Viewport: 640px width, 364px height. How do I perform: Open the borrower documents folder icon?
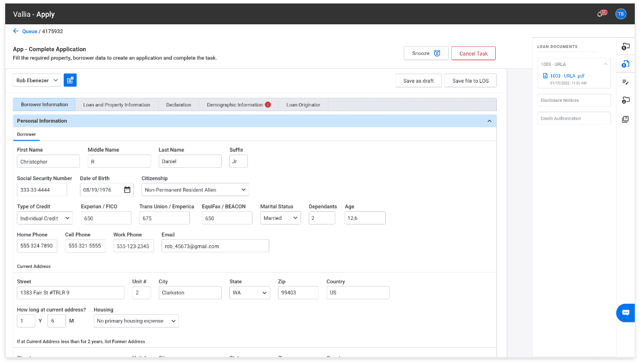[626, 100]
